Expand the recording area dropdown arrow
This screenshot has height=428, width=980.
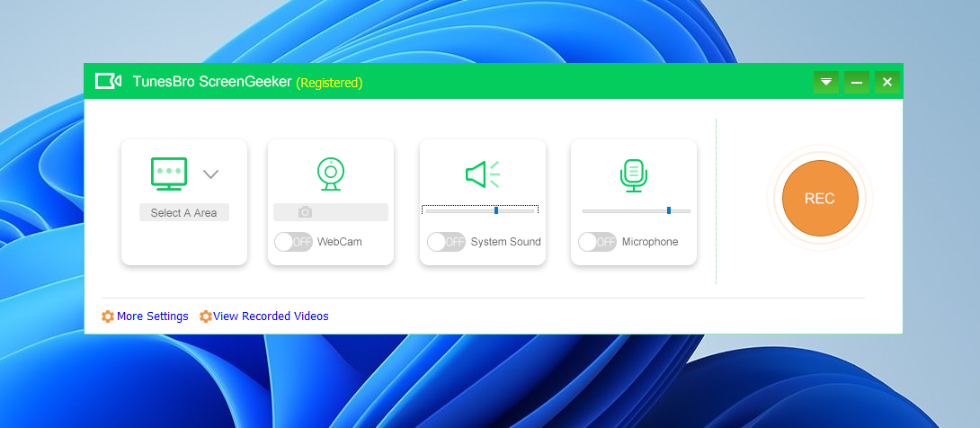coord(210,174)
